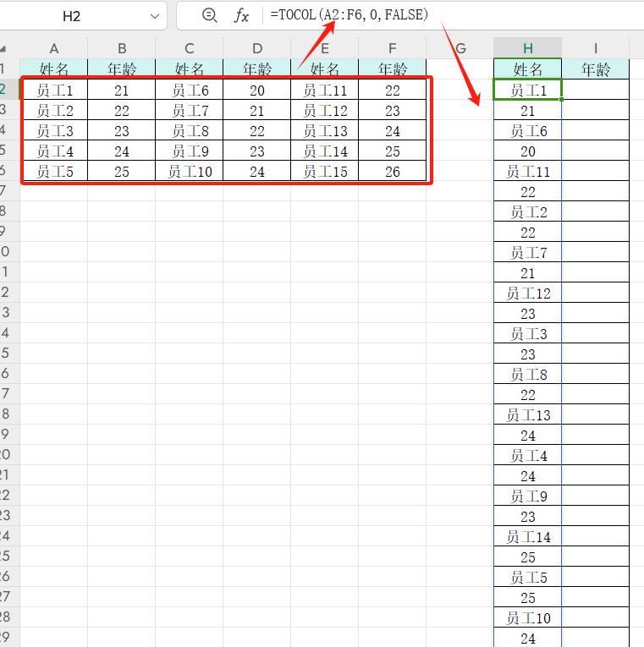644x647 pixels.
Task: Click the 姓名 header cell in column A
Action: point(53,68)
